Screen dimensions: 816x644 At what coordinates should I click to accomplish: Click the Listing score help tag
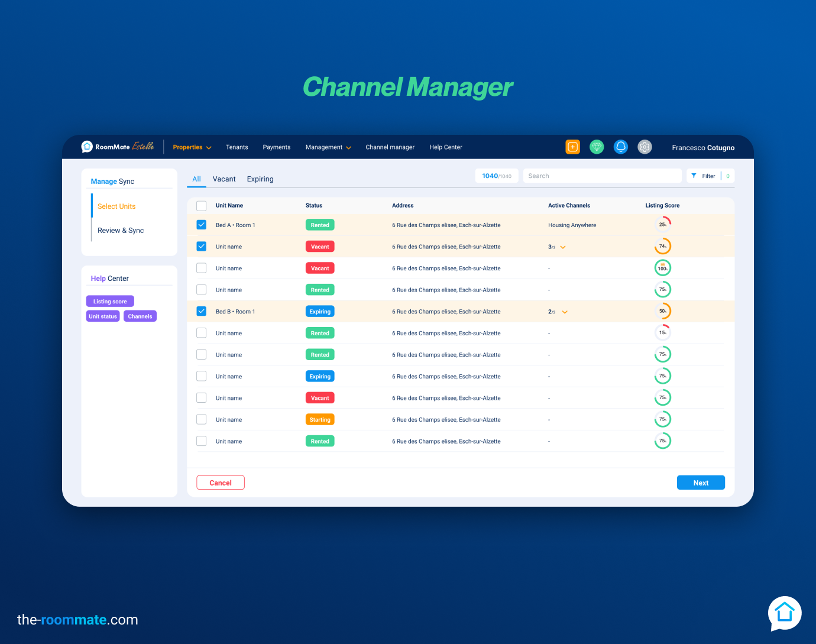110,301
